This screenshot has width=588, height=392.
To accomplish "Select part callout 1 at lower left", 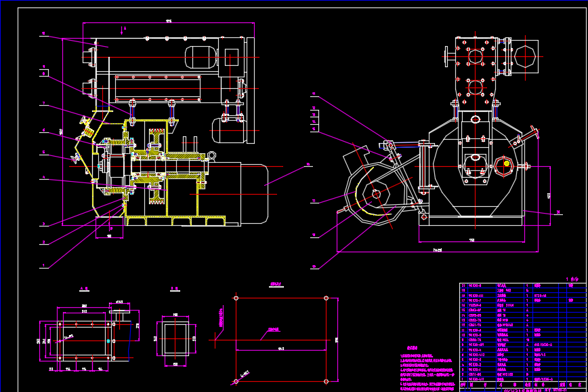I will (x=43, y=265).
